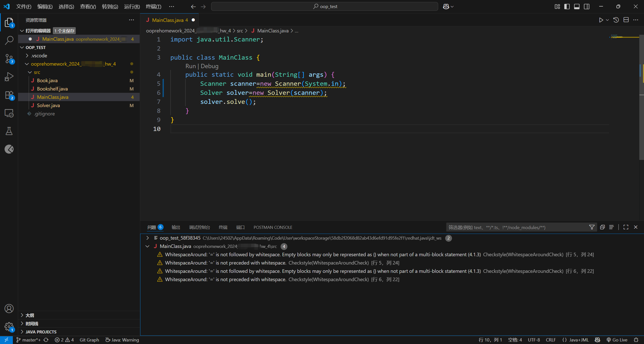Toggle the primary side bar layout
This screenshot has height=344, width=644.
pyautogui.click(x=567, y=7)
